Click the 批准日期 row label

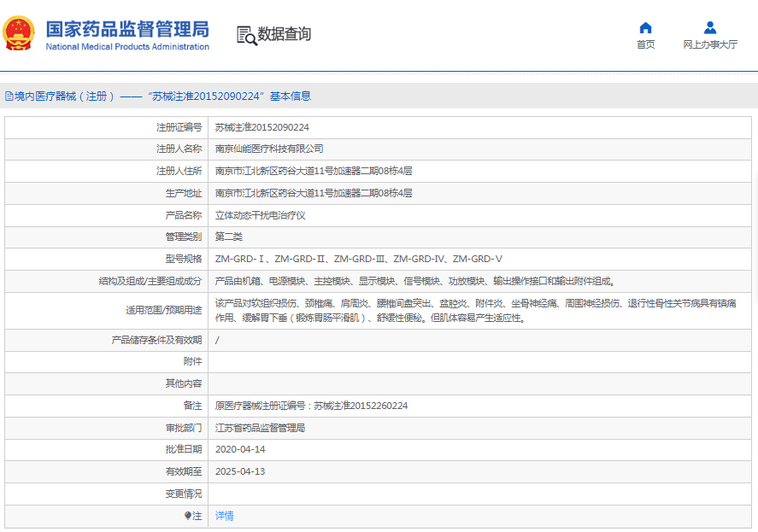coord(184,449)
